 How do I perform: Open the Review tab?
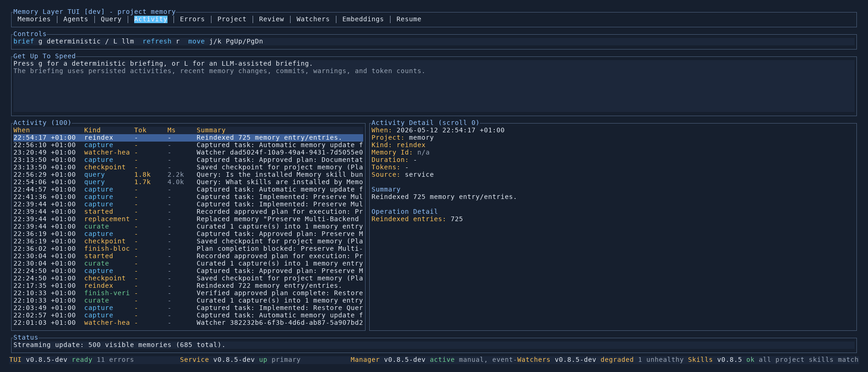coord(272,19)
